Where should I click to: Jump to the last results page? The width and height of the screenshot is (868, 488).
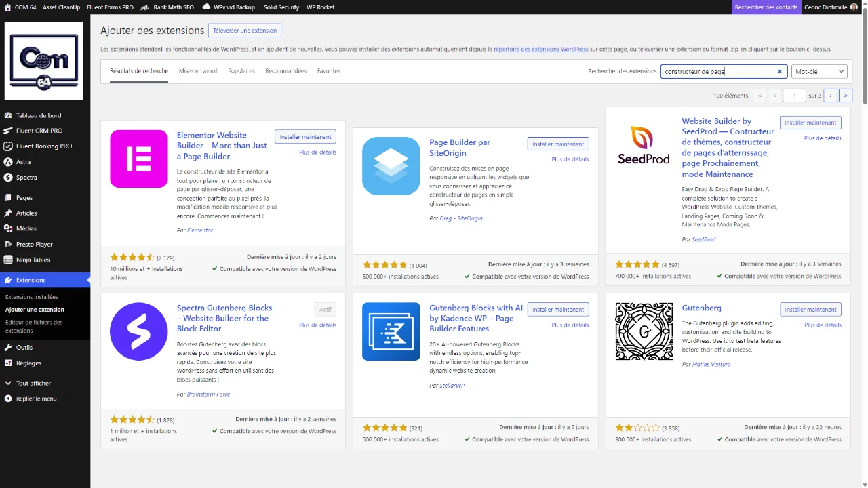(846, 96)
